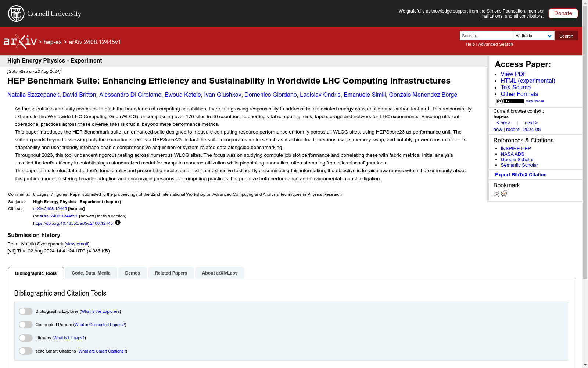Open the What are Smart Citations? link
The image size is (588, 368).
[102, 351]
